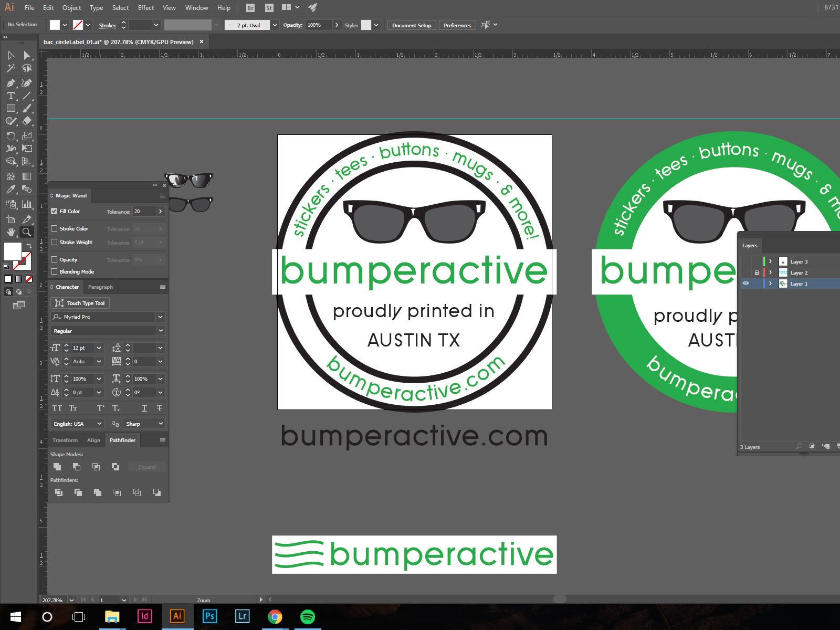
Task: Open the English: USA language dropdown
Action: click(99, 424)
